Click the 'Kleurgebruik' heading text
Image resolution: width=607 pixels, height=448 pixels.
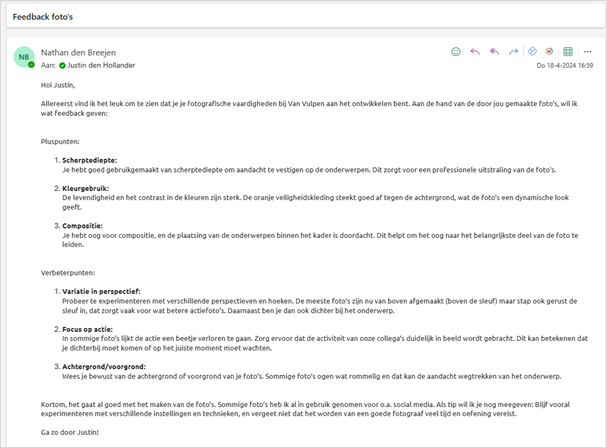point(86,186)
